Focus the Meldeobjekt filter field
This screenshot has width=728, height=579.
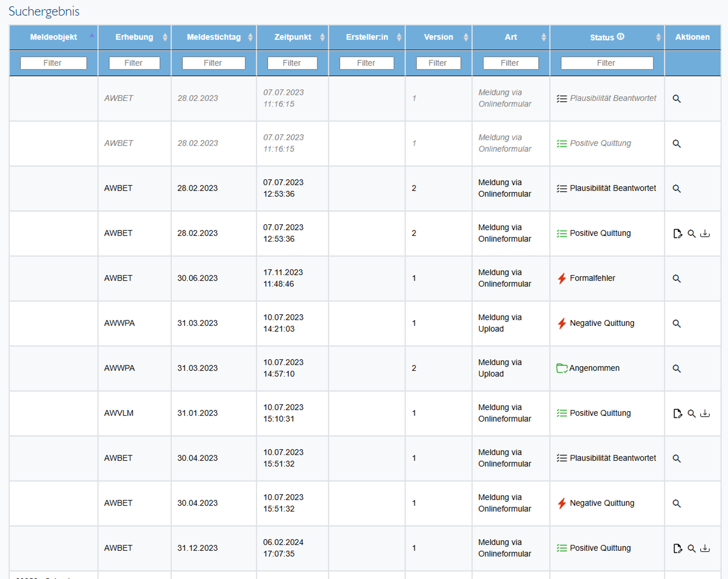pos(53,63)
